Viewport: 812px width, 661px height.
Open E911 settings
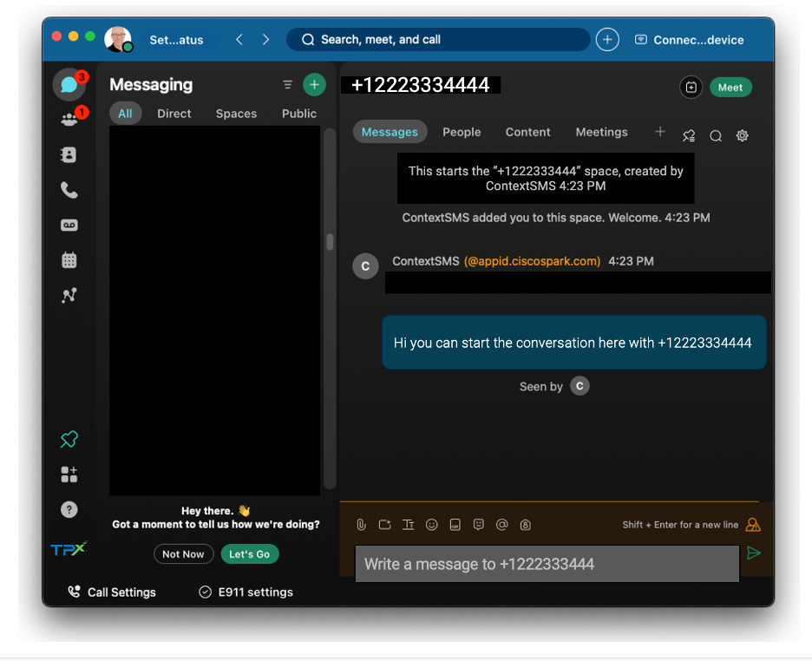246,592
